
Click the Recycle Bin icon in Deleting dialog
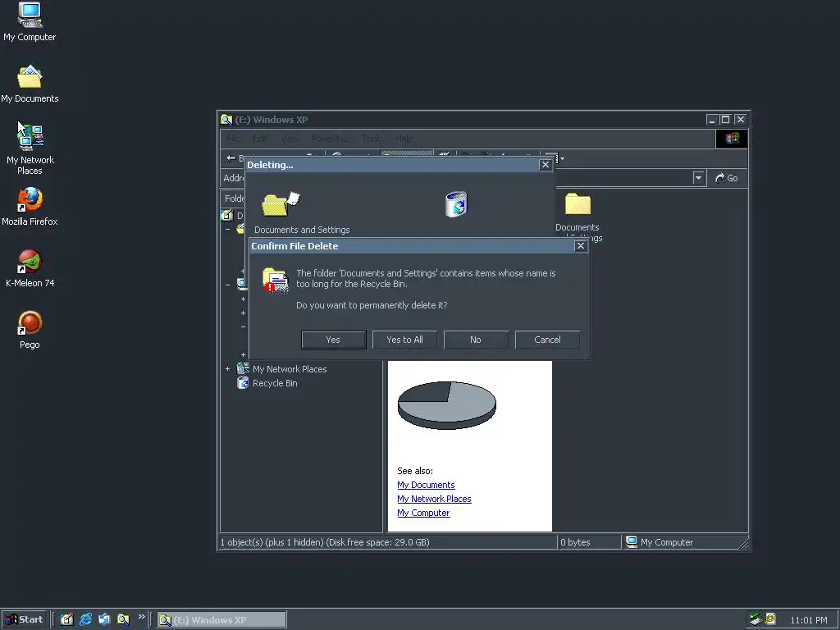pyautogui.click(x=456, y=204)
